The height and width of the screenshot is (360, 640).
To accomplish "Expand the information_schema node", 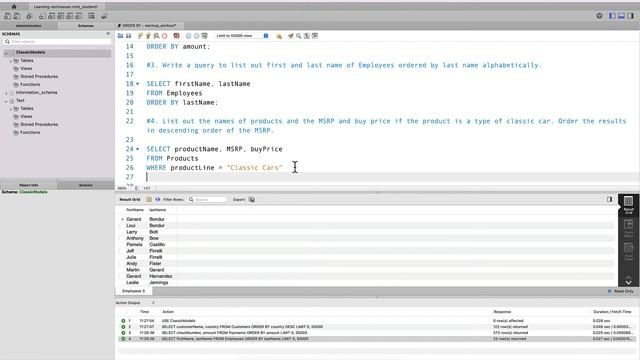I will 6,93.
